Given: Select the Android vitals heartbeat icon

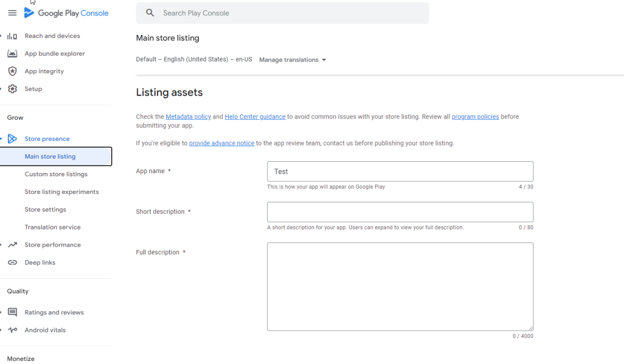Looking at the screenshot, I should click(x=13, y=330).
